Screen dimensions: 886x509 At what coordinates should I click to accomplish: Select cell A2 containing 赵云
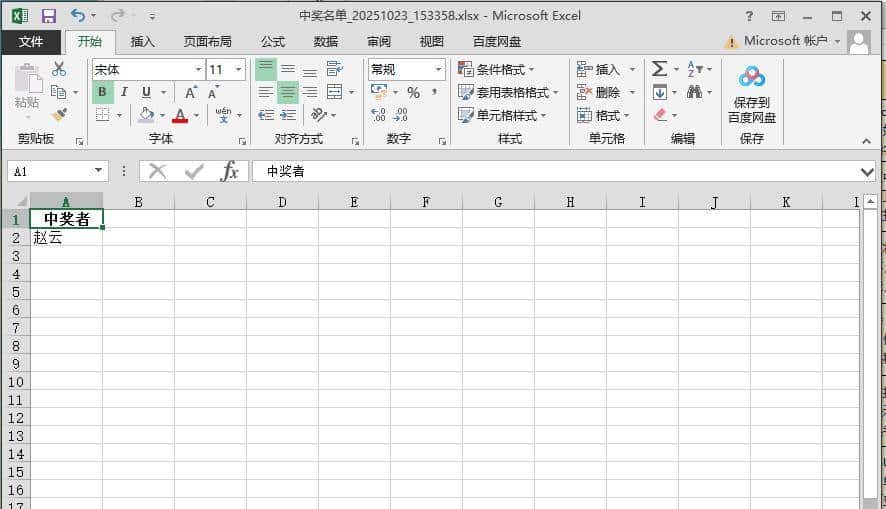[x=66, y=238]
